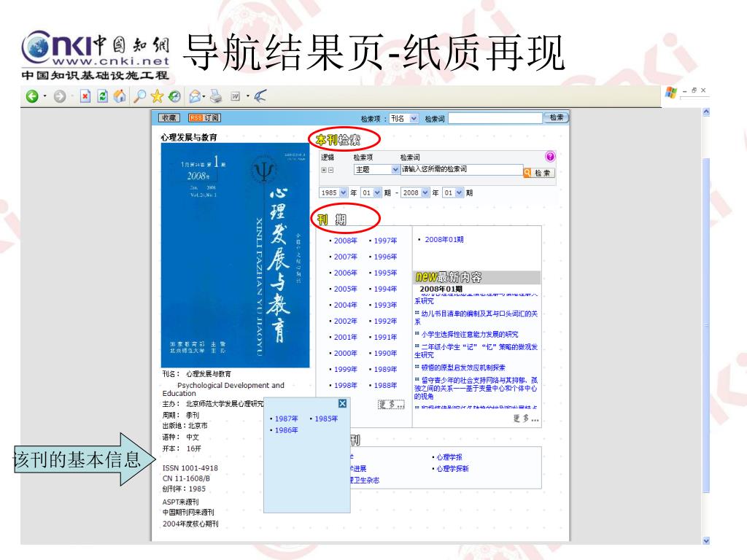Click the Print toolbar icon
Screen dimensions: 747x560
coord(216,97)
